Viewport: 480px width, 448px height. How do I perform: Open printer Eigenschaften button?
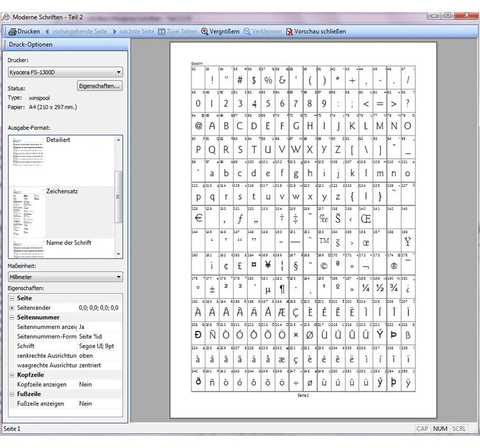coord(99,86)
